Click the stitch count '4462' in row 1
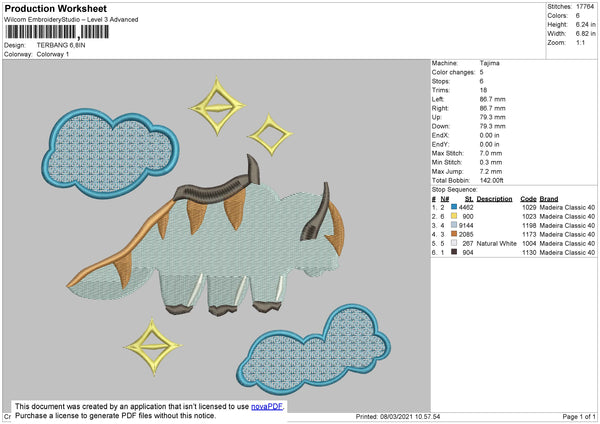The height and width of the screenshot is (424, 600). click(x=466, y=207)
